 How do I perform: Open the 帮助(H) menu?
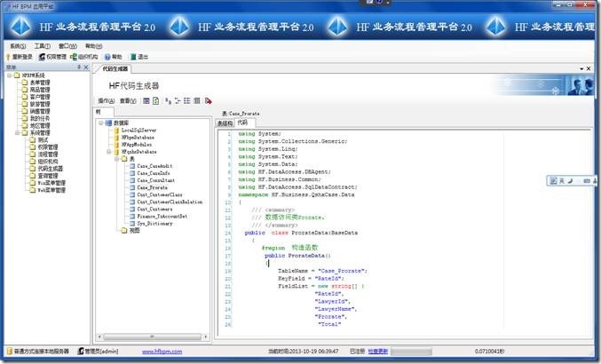93,46
